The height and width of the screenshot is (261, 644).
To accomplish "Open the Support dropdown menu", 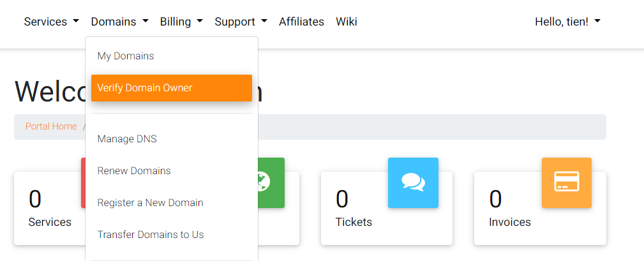I will tap(241, 22).
